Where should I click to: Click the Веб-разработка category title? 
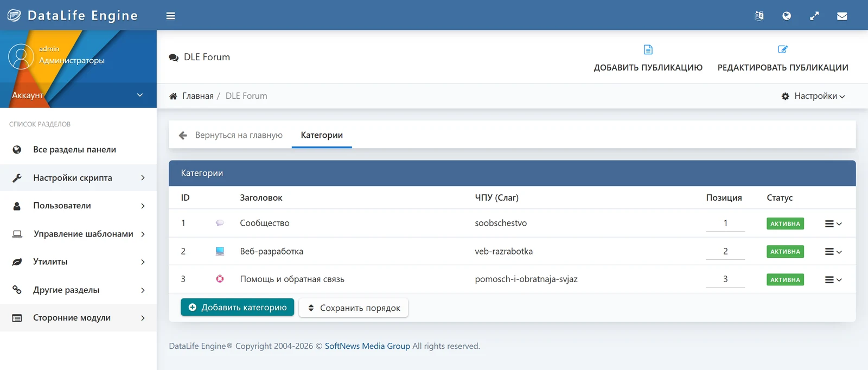coord(272,251)
